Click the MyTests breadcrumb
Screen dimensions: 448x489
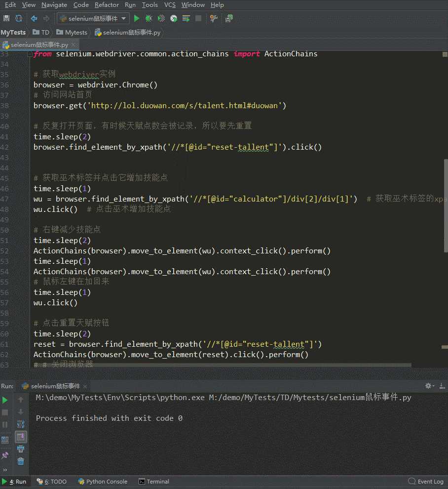coord(13,33)
